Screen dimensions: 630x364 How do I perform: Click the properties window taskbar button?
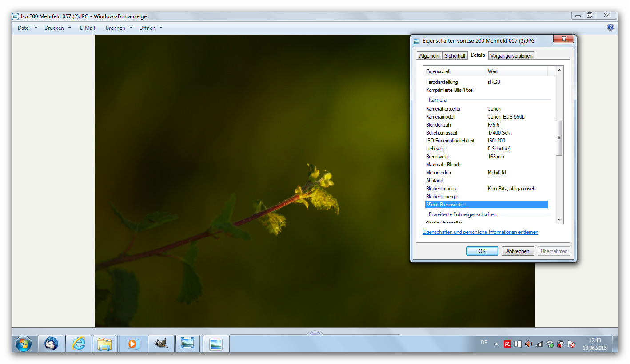pos(216,344)
